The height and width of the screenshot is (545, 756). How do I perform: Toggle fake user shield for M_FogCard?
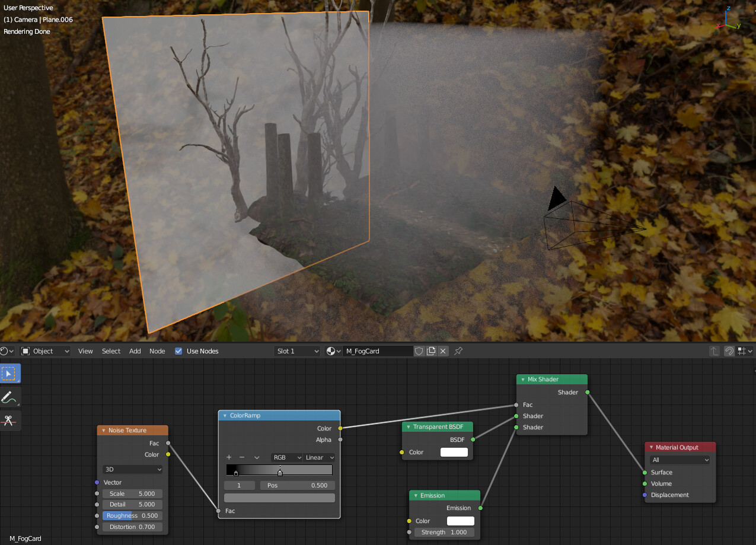(419, 351)
